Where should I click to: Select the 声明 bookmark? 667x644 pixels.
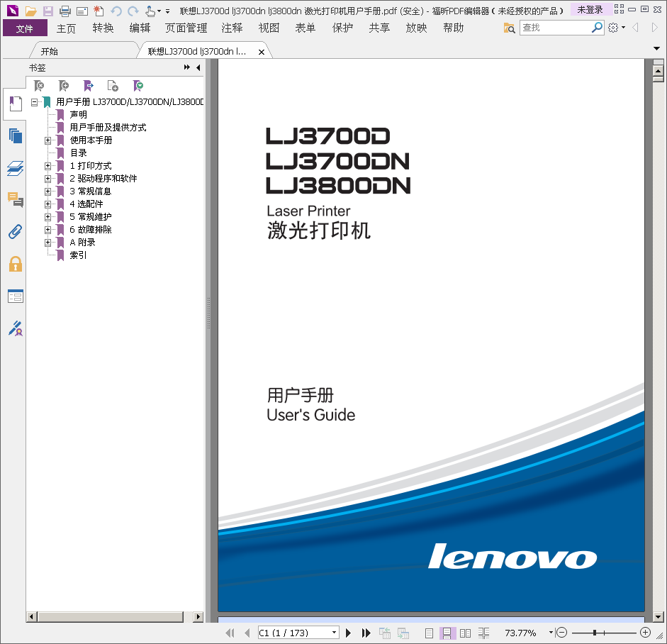[x=78, y=114]
